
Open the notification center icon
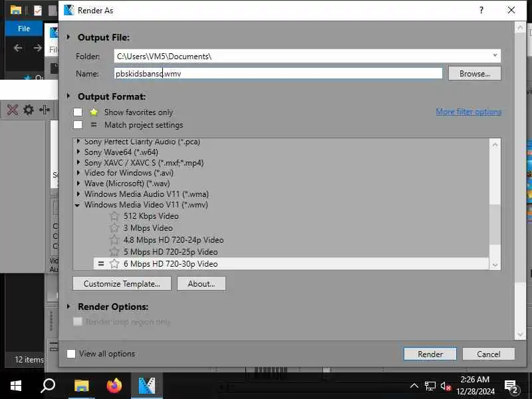511,386
